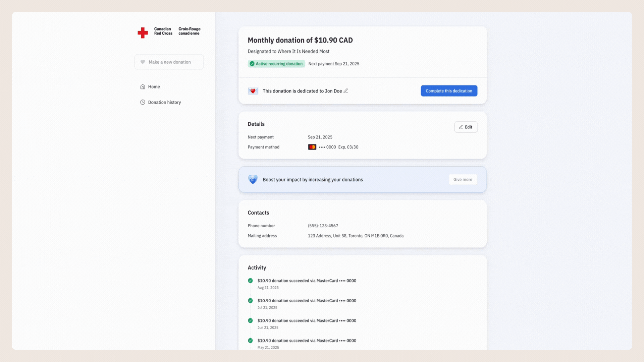Click the Home house icon
Image resolution: width=644 pixels, height=362 pixels.
pyautogui.click(x=143, y=86)
